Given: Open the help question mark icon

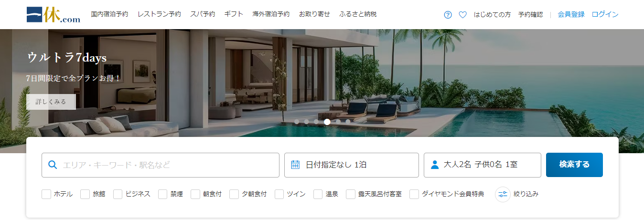Looking at the screenshot, I should [448, 14].
